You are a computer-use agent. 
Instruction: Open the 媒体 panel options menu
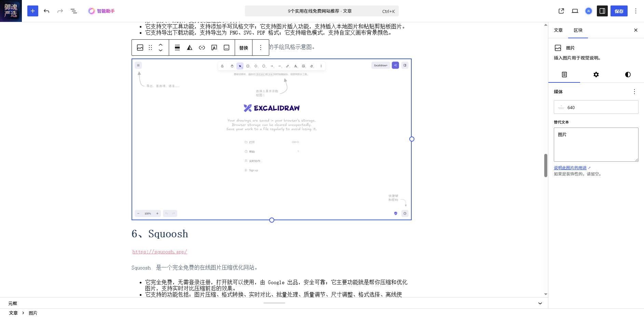coord(634,92)
